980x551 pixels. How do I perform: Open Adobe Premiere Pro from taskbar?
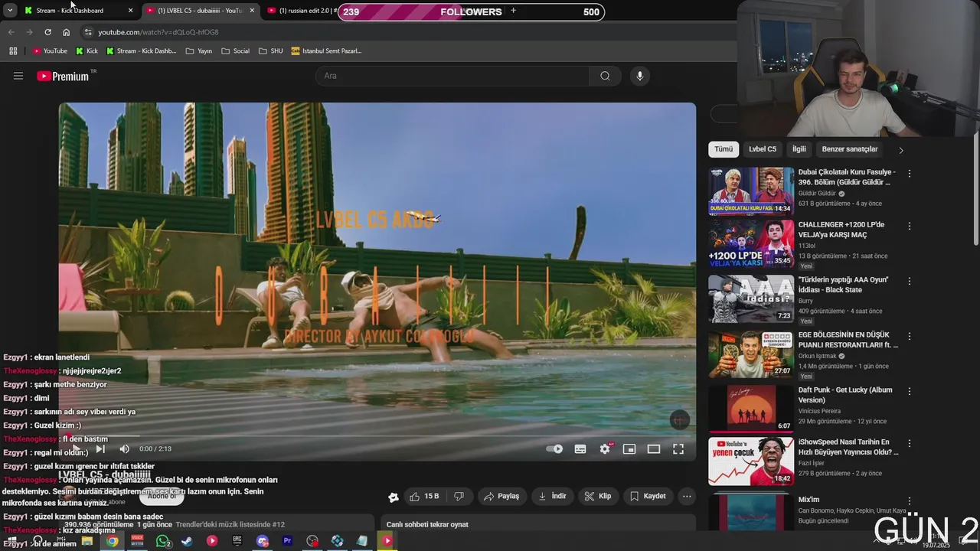pos(287,541)
